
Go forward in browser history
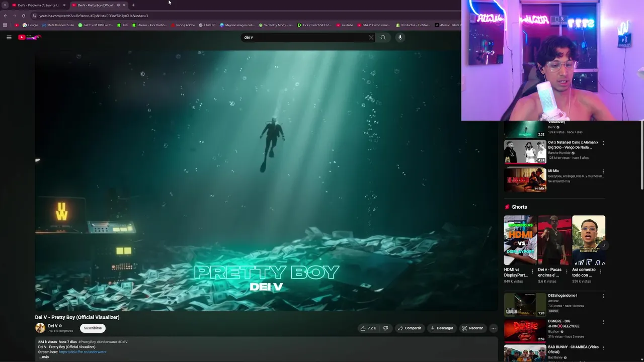tap(15, 16)
